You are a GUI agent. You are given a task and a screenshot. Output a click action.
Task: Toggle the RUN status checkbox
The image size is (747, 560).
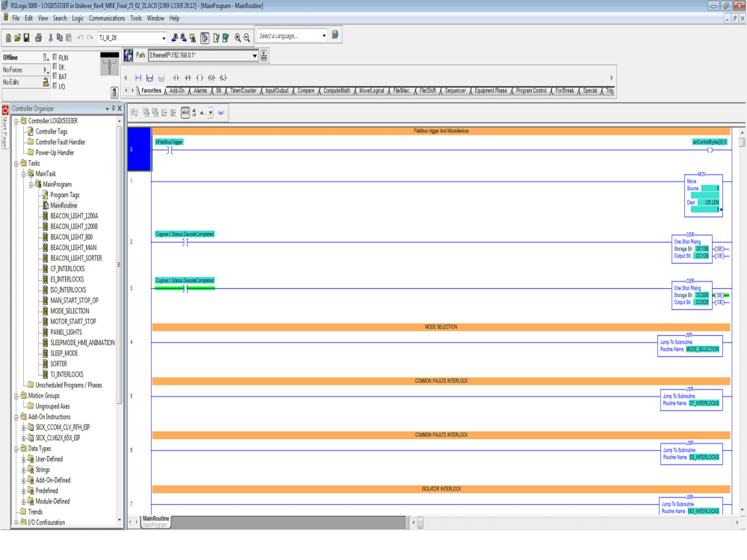coord(54,57)
